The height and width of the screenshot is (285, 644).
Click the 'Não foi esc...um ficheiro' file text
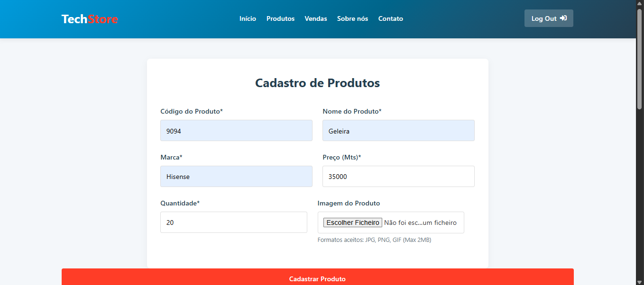tap(420, 223)
